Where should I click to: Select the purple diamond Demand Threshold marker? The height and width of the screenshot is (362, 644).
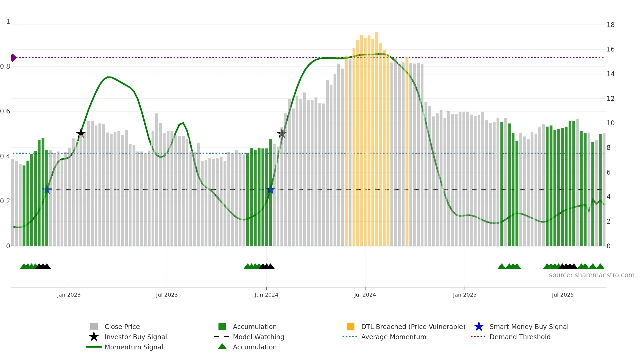[13, 58]
